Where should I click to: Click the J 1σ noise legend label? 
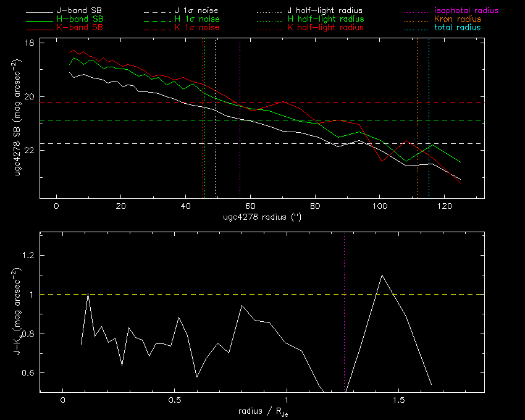[196, 10]
